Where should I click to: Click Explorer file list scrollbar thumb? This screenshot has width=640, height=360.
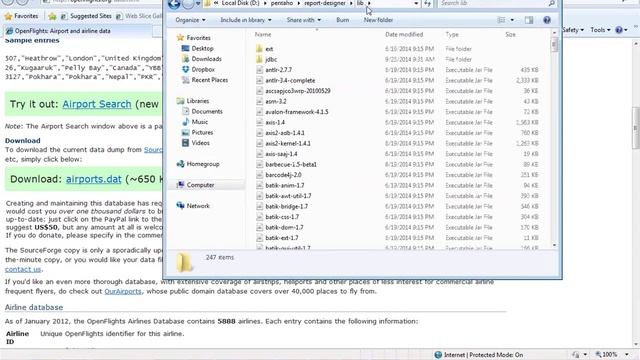pos(554,45)
